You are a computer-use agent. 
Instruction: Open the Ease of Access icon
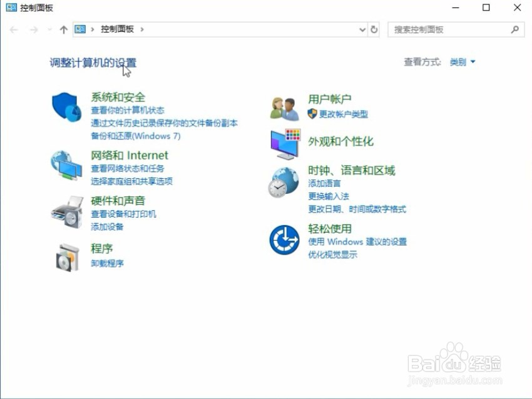click(x=284, y=240)
